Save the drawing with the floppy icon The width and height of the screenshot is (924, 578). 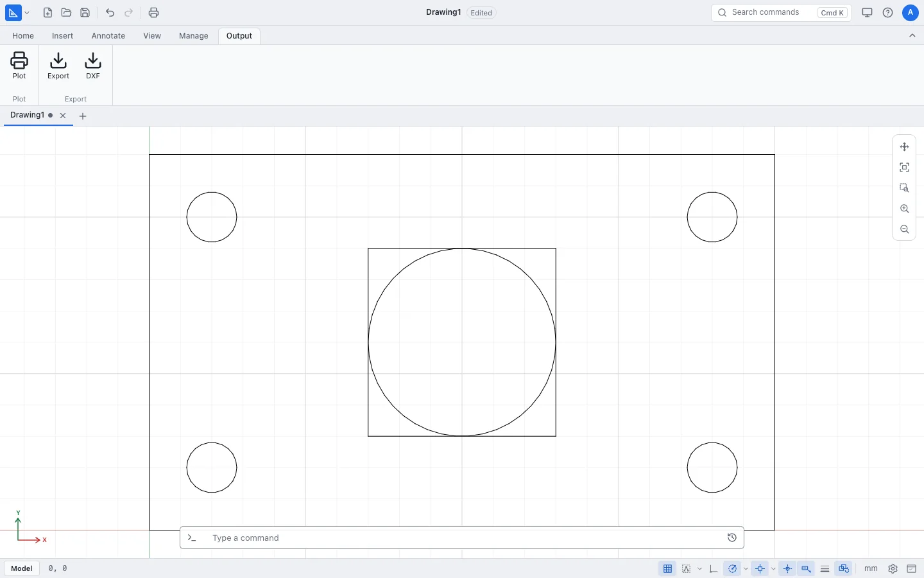pos(85,13)
